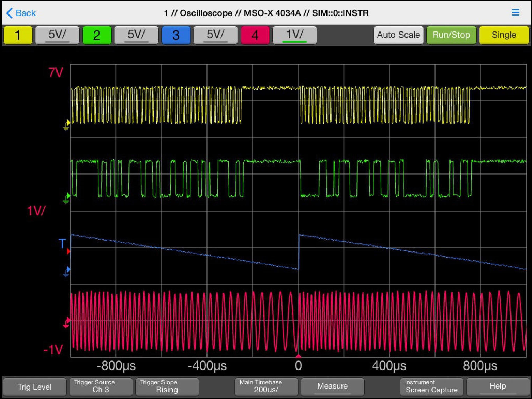532x399 pixels.
Task: Select channel 3 blue ground marker
Action: pos(67,271)
